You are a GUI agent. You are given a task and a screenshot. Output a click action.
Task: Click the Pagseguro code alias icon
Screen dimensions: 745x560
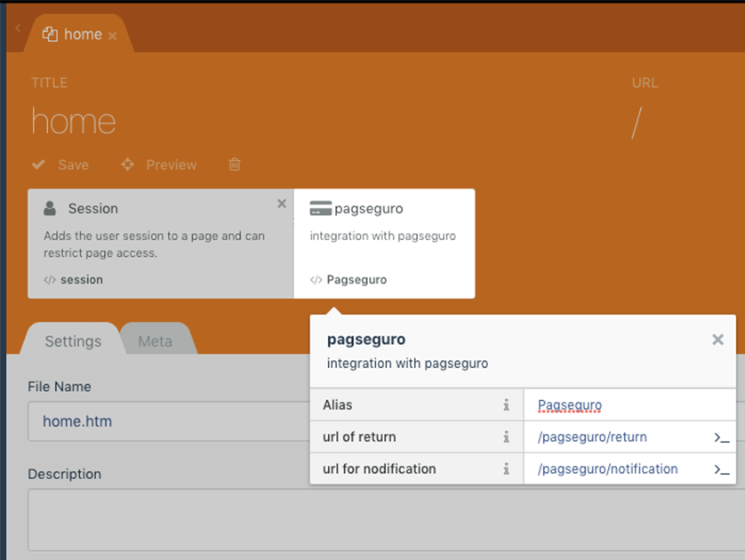click(x=316, y=280)
